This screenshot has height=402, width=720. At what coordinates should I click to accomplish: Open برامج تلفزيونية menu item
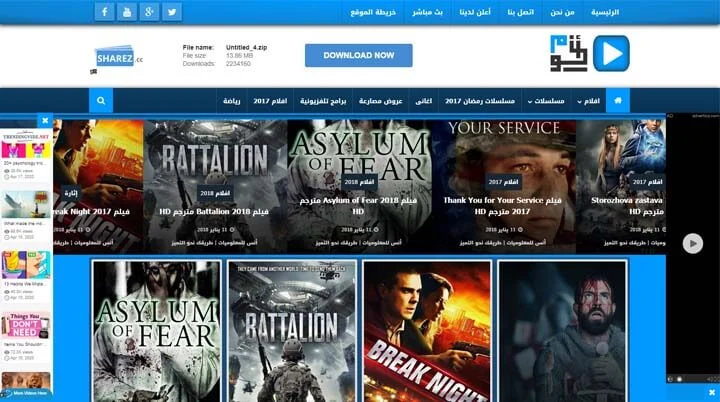(323, 101)
